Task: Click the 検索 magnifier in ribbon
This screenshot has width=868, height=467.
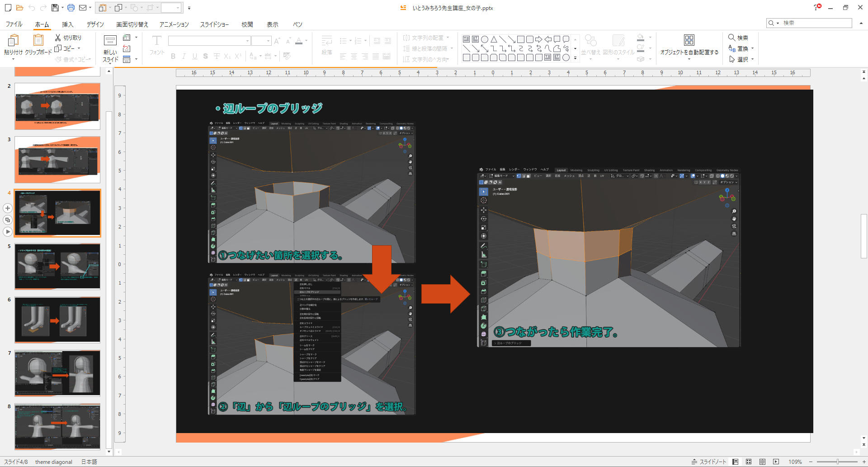Action: click(x=731, y=38)
